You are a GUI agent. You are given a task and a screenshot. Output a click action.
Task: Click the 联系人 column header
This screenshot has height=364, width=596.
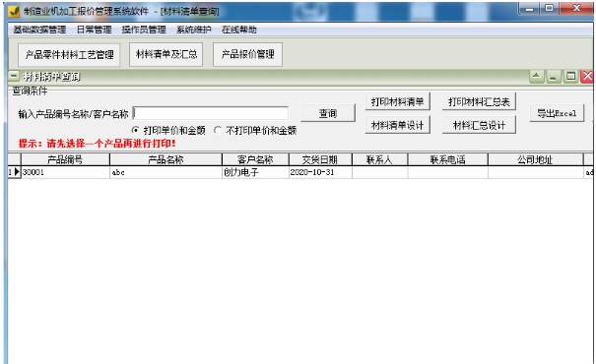point(379,159)
